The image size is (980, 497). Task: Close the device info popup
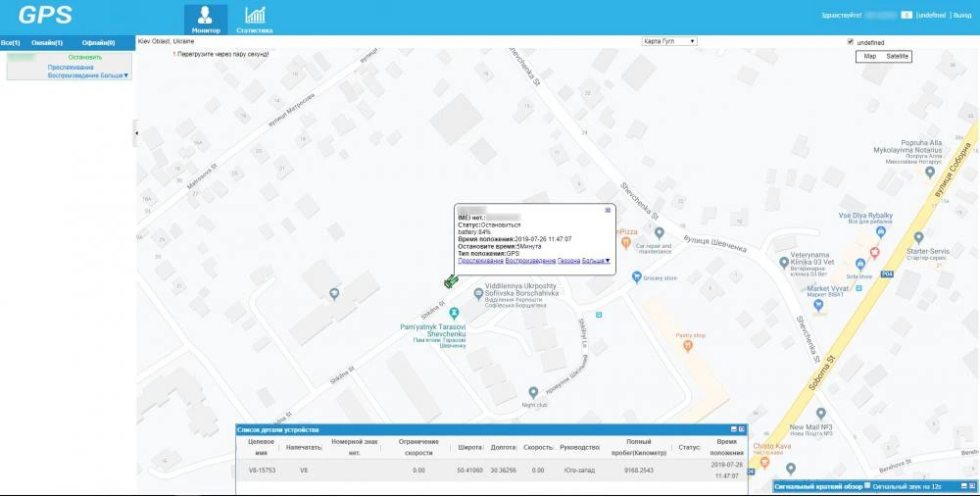[x=608, y=210]
